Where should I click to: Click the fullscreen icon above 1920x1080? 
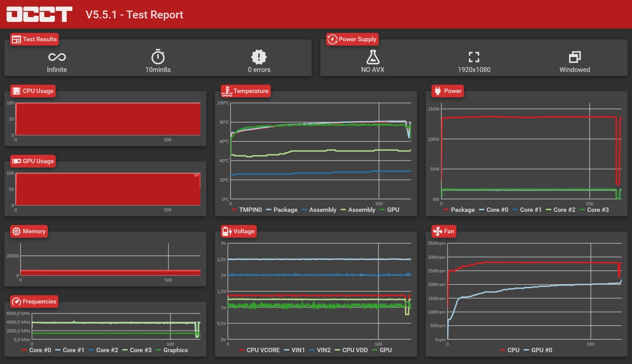click(474, 57)
